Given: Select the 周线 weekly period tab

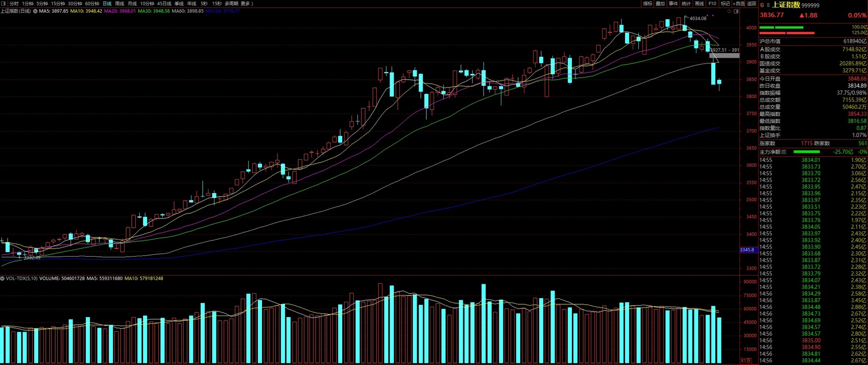Looking at the screenshot, I should [x=119, y=4].
